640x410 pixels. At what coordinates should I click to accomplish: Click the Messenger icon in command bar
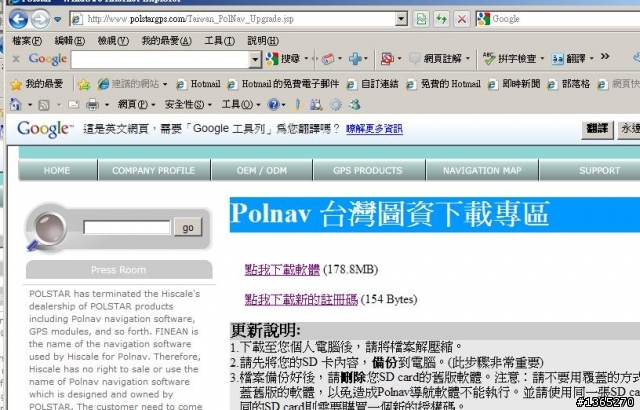tap(355, 105)
